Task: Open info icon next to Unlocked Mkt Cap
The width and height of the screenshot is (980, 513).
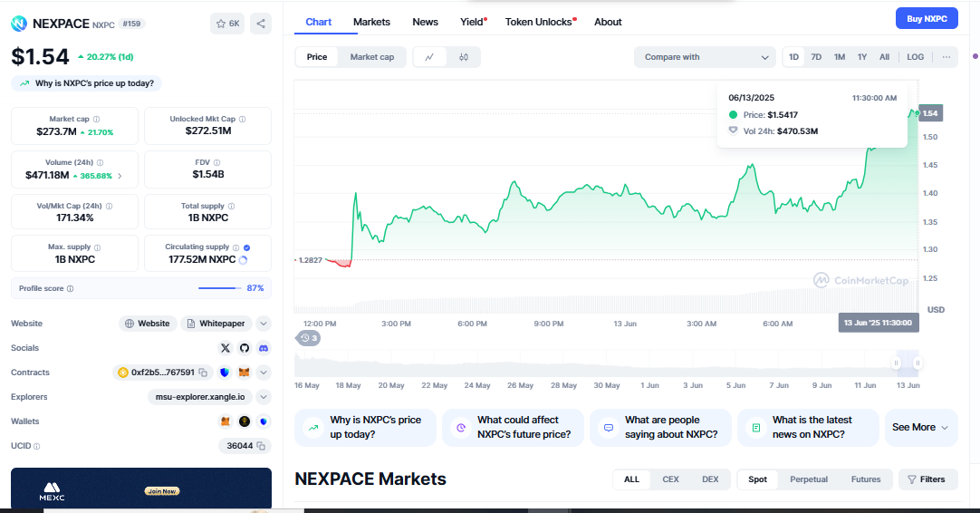Action: (x=243, y=119)
